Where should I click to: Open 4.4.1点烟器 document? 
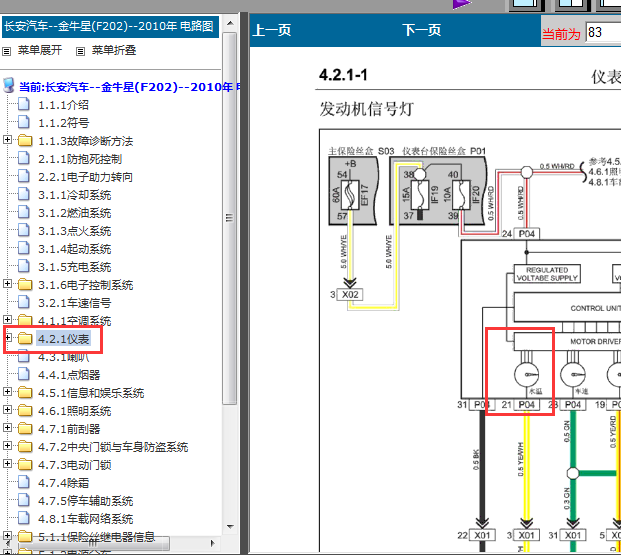click(69, 375)
